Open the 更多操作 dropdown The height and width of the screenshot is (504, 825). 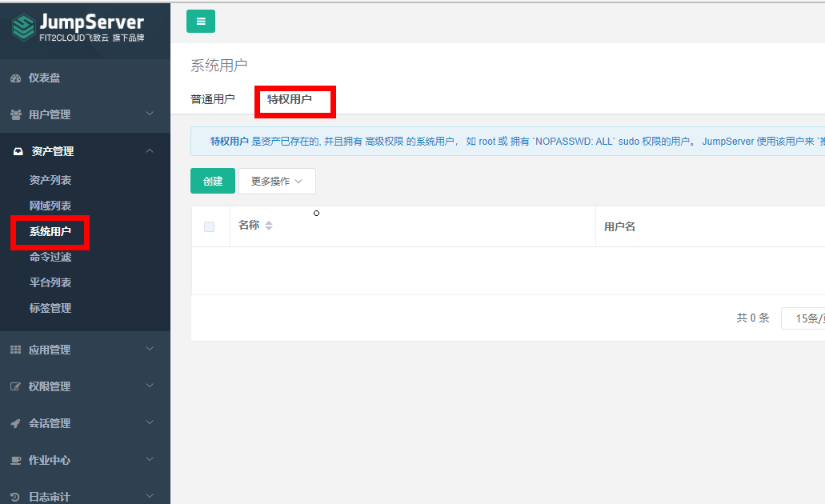coord(277,181)
